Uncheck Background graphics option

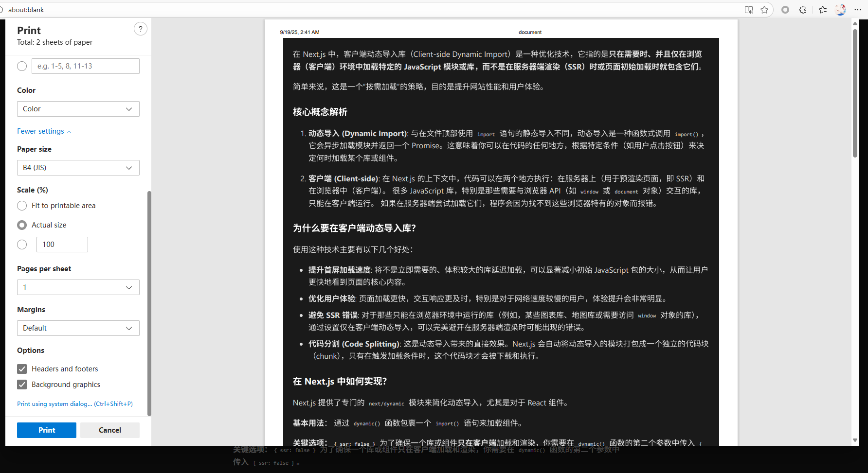tap(22, 385)
